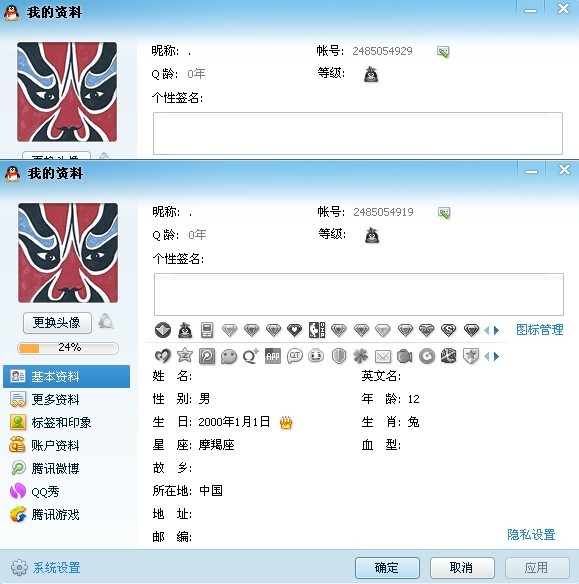The height and width of the screenshot is (584, 579).
Task: Click the penguin icon in the first icon row
Action: click(185, 330)
